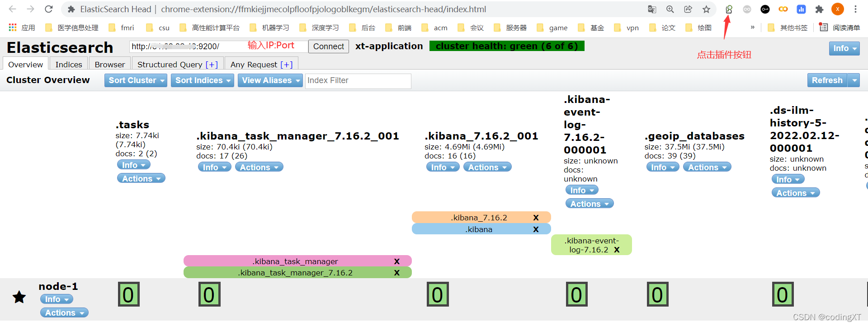This screenshot has width=868, height=326.
Task: Open the orange user profile avatar
Action: 838,9
